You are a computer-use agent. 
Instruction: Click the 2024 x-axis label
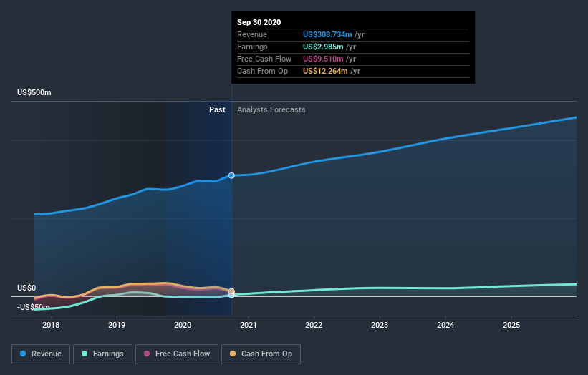coord(445,325)
